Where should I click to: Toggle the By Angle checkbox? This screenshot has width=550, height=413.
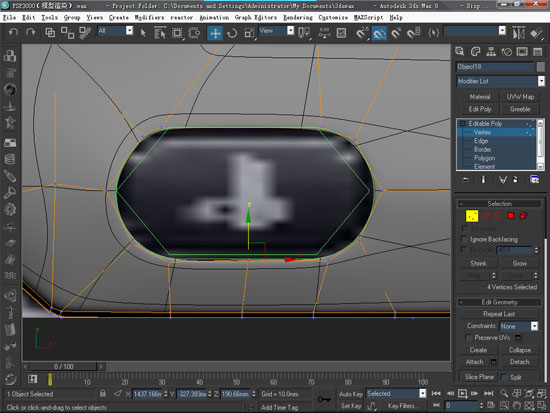click(x=464, y=249)
